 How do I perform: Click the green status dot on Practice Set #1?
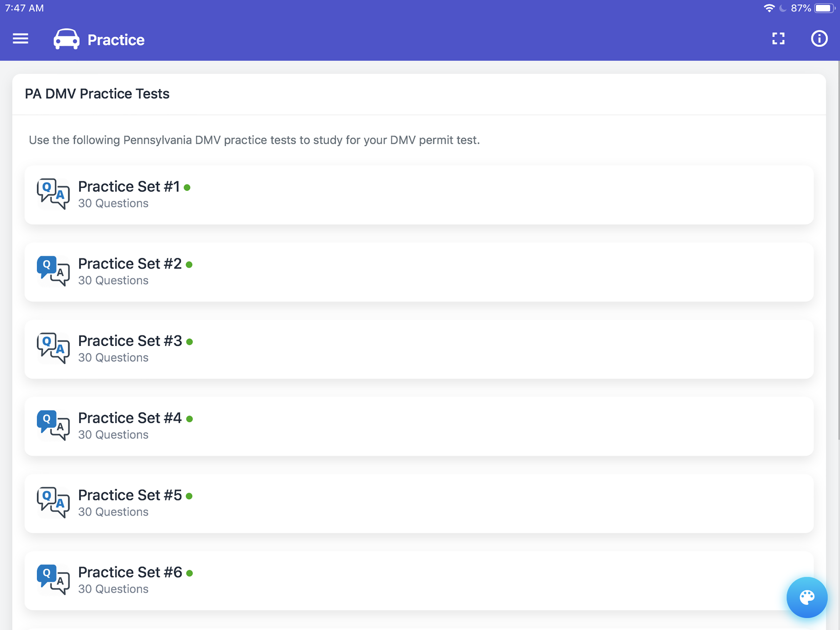point(188,187)
